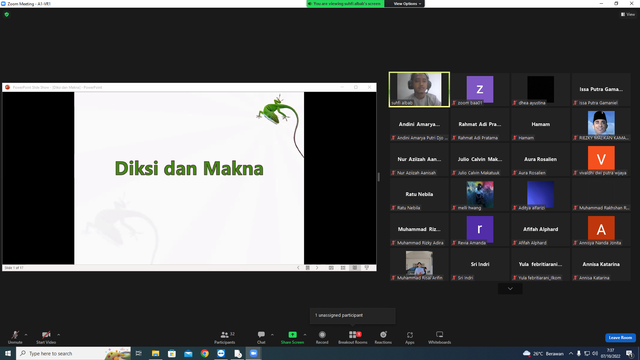
Task: Open File Explorer from the taskbar
Action: [156, 353]
